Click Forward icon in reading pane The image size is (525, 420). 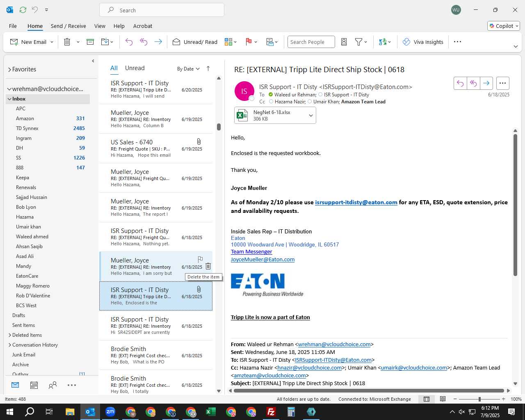[x=486, y=83]
